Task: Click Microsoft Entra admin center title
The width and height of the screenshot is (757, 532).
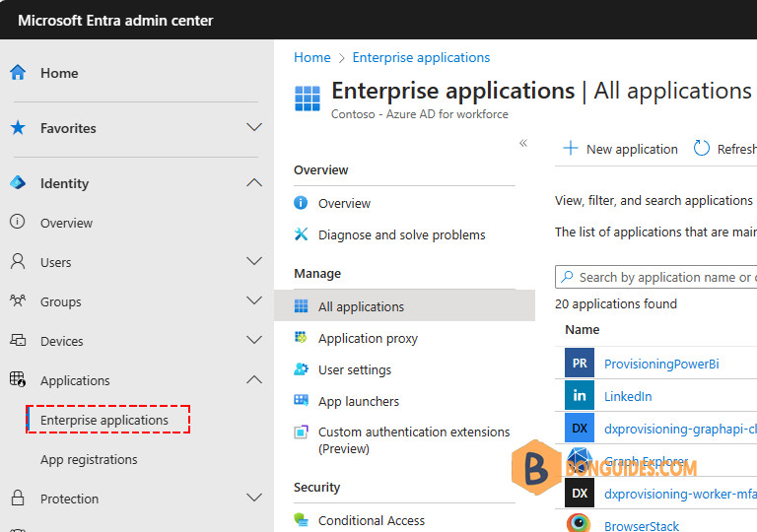Action: pos(115,21)
